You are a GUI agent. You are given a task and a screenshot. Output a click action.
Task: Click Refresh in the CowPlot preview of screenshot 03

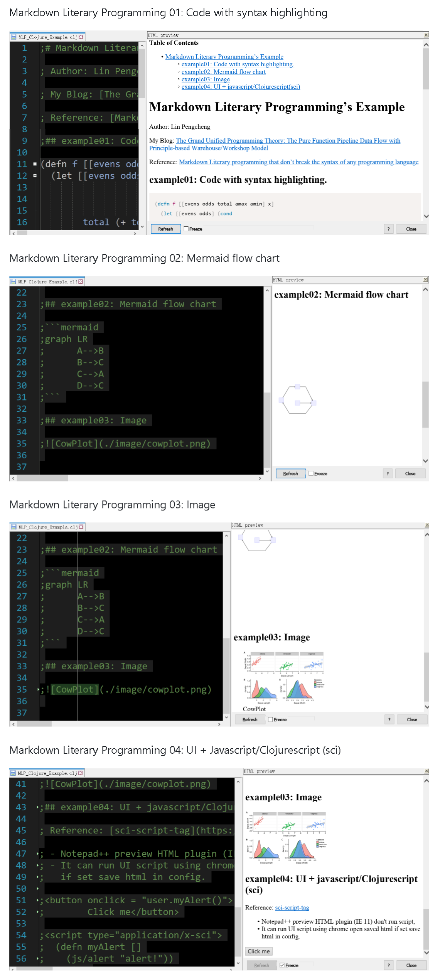pos(250,719)
